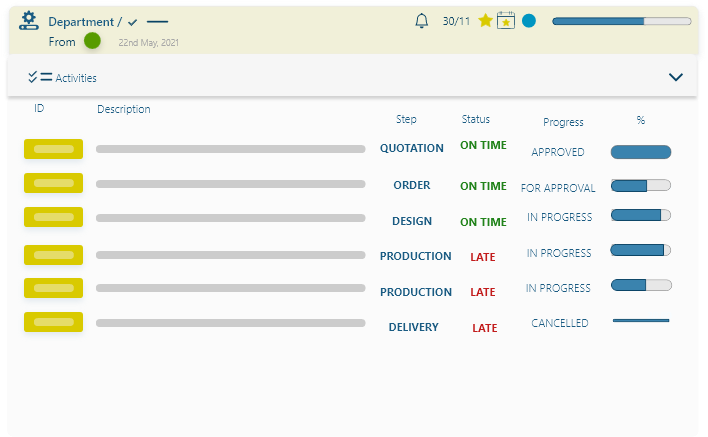Collapse the Activities panel chevron
Screen dimensions: 708x437
pos(676,77)
